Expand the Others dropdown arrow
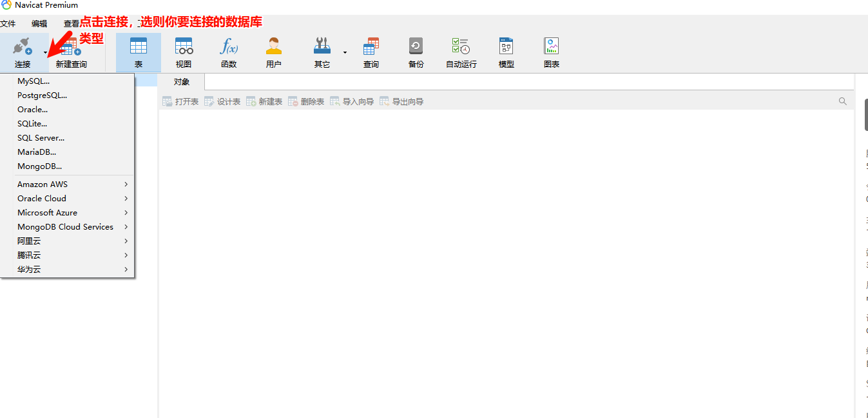The height and width of the screenshot is (418, 868). [345, 52]
